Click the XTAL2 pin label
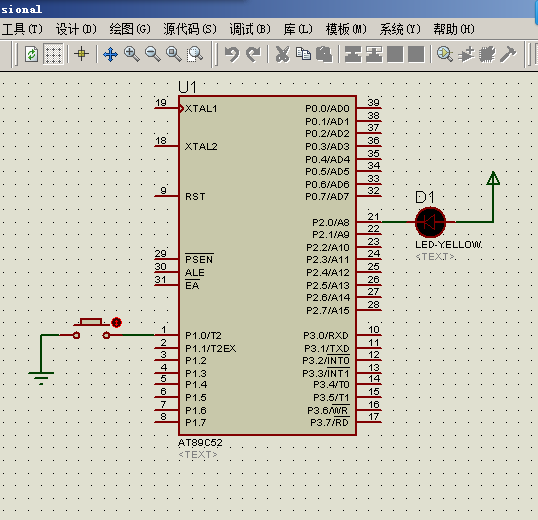The width and height of the screenshot is (538, 520). (201, 146)
